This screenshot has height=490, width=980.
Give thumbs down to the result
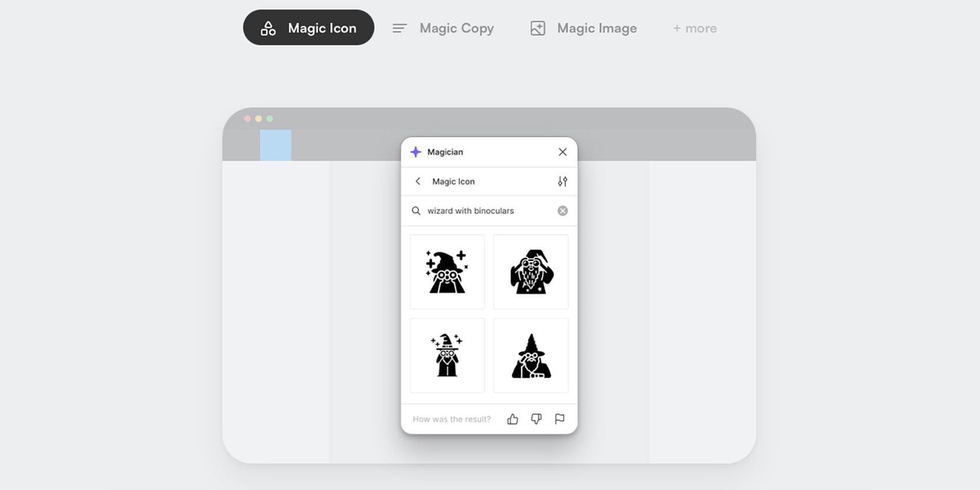[x=536, y=419]
